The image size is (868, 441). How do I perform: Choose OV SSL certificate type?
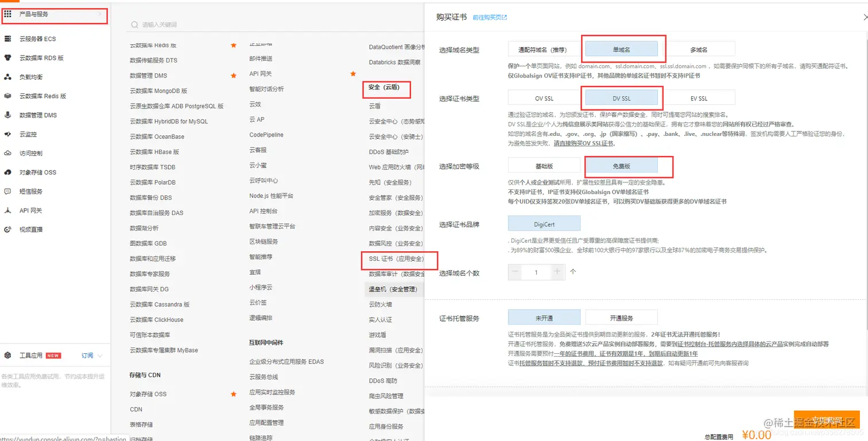coord(544,99)
